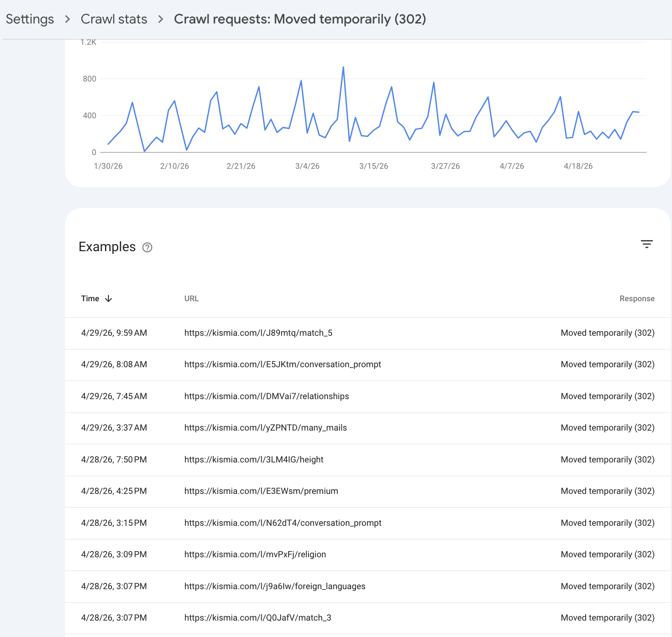Click the highest peak on crawl chart

(x=343, y=67)
